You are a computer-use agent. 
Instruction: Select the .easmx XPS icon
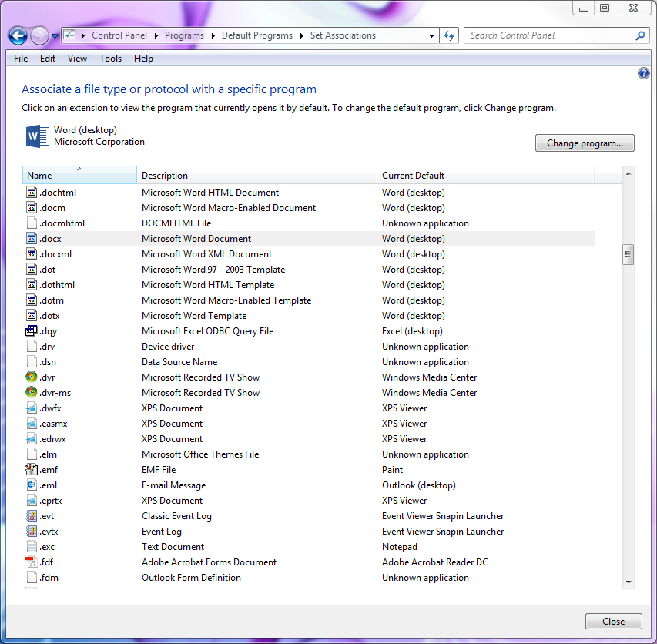(32, 424)
